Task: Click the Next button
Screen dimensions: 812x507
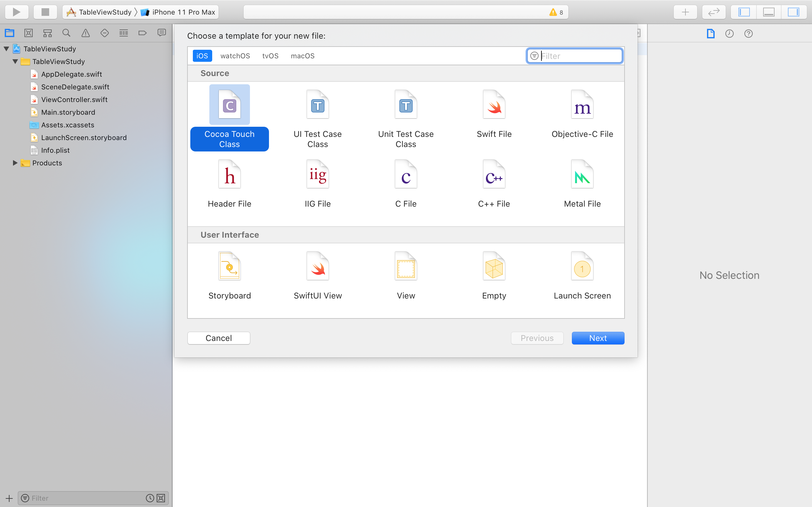Action: (x=598, y=338)
